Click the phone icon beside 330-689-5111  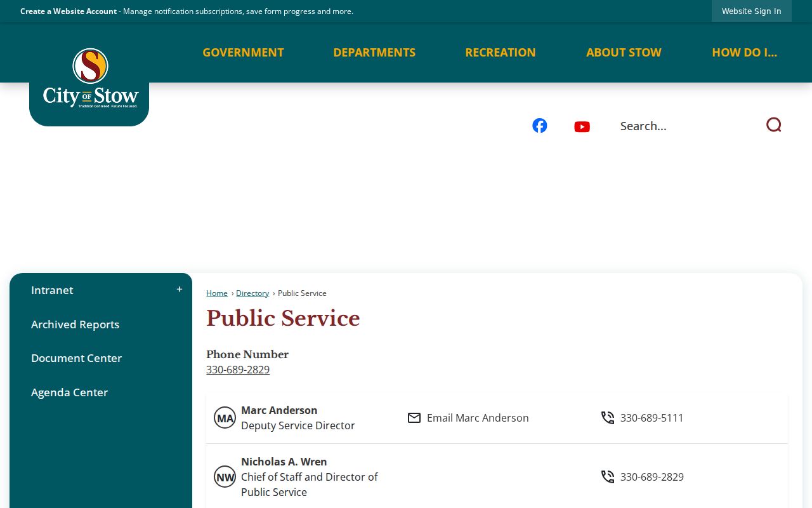(x=608, y=418)
